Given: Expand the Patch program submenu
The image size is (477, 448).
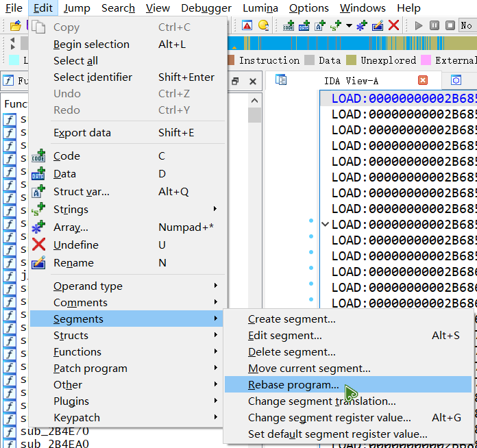Looking at the screenshot, I should pos(127,369).
